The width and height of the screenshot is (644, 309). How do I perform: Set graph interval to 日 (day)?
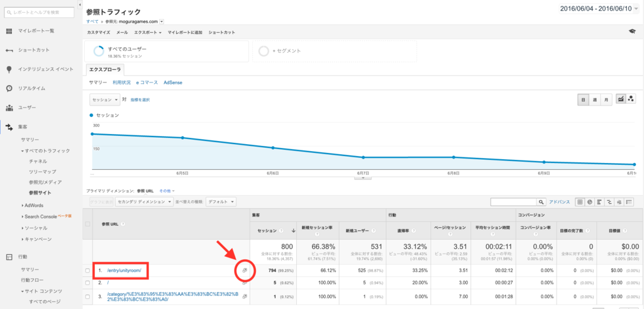[583, 99]
